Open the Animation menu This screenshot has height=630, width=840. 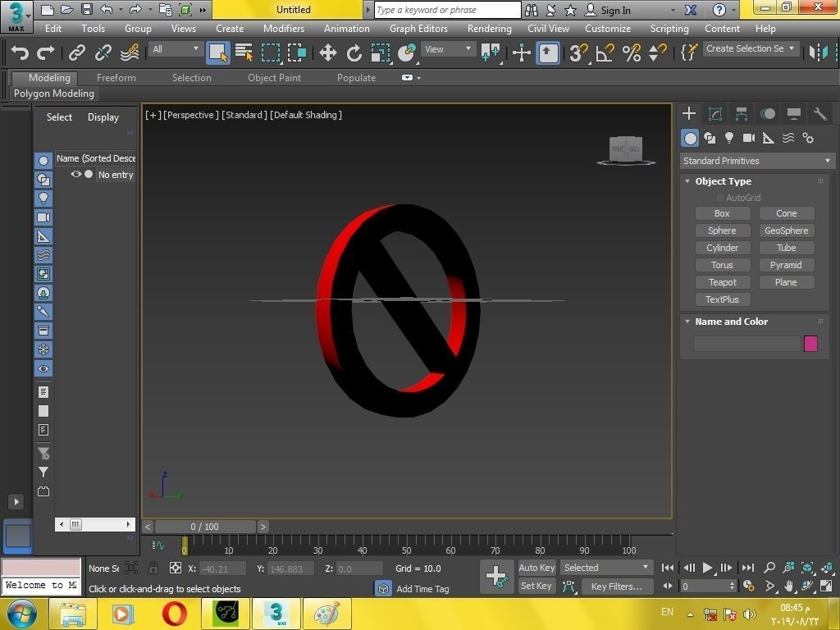point(347,29)
